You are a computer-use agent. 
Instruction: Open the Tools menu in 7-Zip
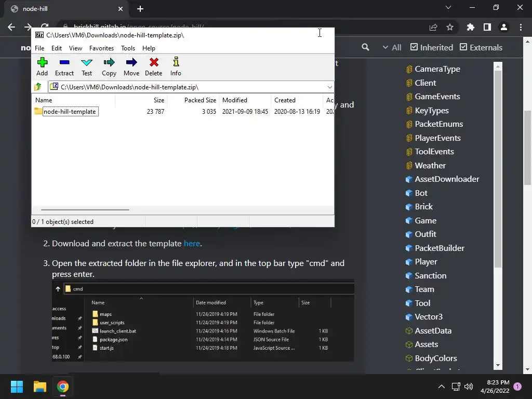[128, 48]
